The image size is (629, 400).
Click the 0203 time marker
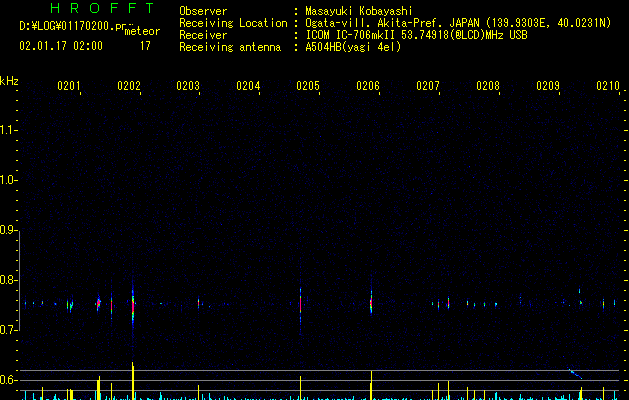[x=188, y=85]
